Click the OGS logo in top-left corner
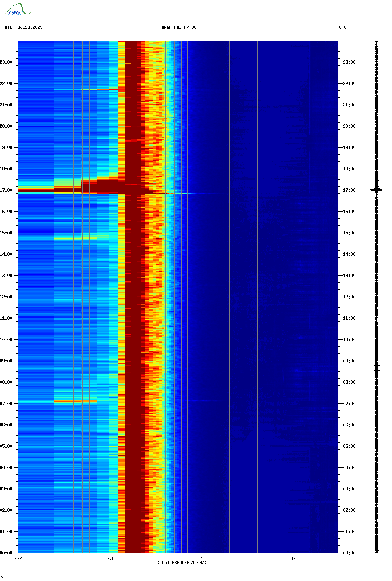The width and height of the screenshot is (392, 581). [16, 10]
